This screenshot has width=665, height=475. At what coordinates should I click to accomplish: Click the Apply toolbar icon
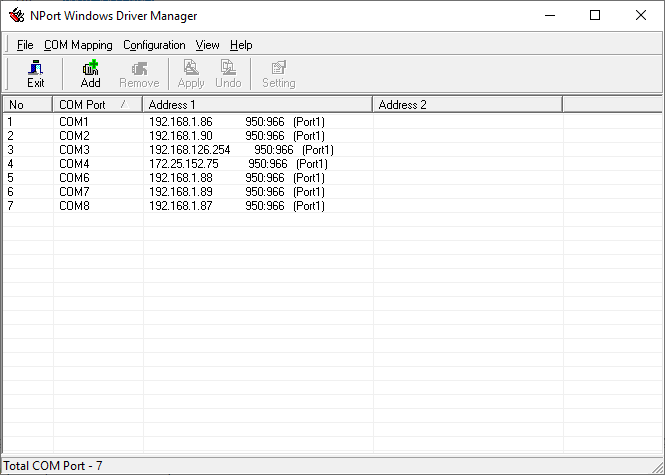[191, 74]
